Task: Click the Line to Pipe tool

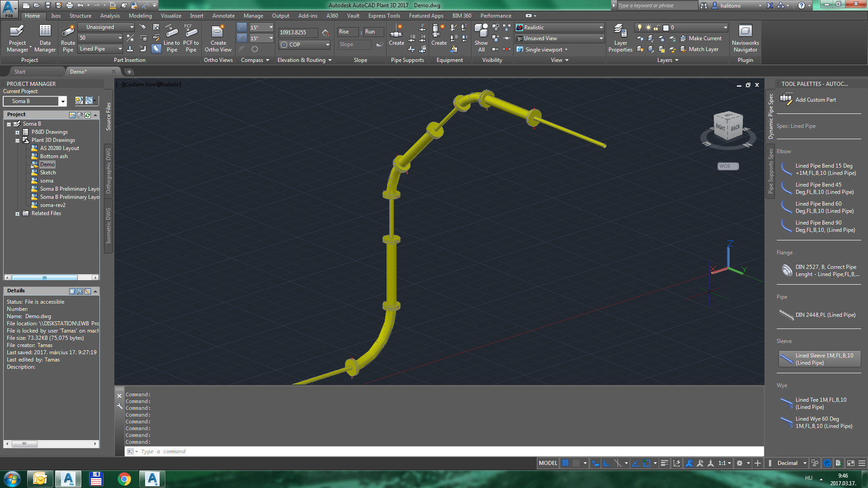Action: (172, 38)
